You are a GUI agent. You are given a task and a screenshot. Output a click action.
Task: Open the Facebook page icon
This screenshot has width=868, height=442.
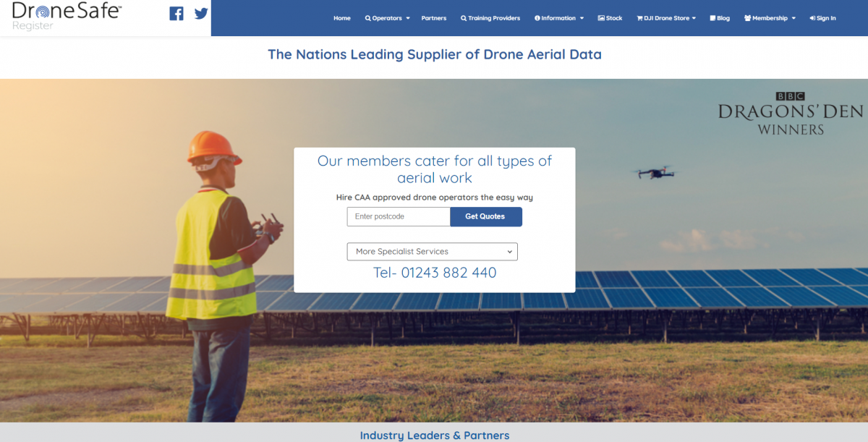coord(176,14)
